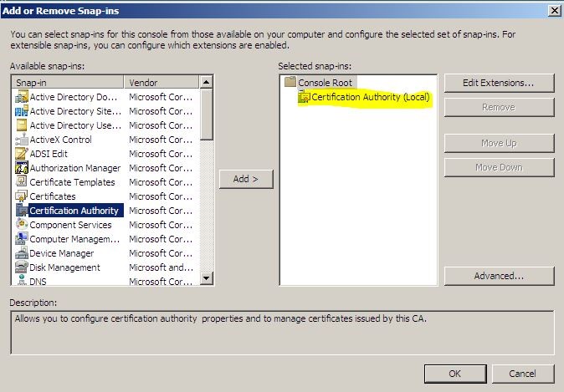Click the Remove button
564x392 pixels.
[x=499, y=107]
